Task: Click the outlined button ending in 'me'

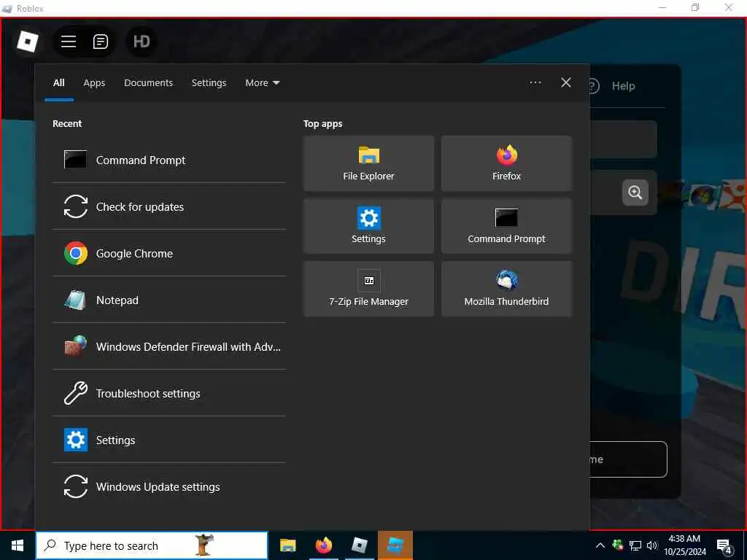Action: click(x=628, y=459)
